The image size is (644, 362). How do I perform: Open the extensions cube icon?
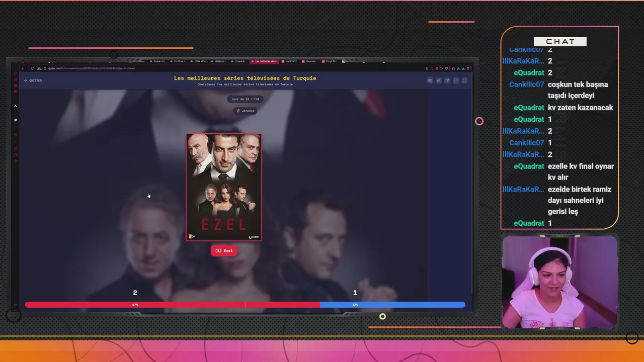pyautogui.click(x=453, y=68)
